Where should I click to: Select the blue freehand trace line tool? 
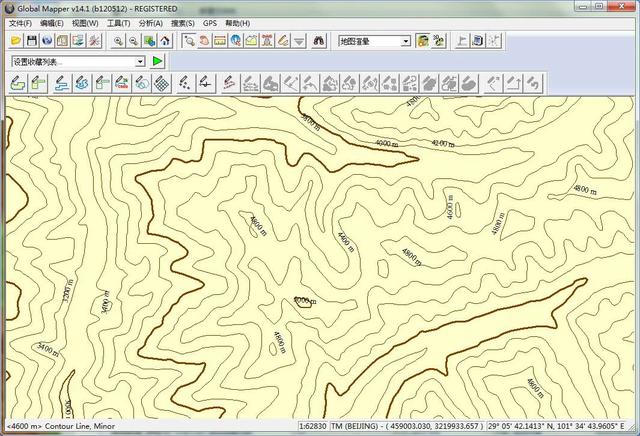pos(82,83)
